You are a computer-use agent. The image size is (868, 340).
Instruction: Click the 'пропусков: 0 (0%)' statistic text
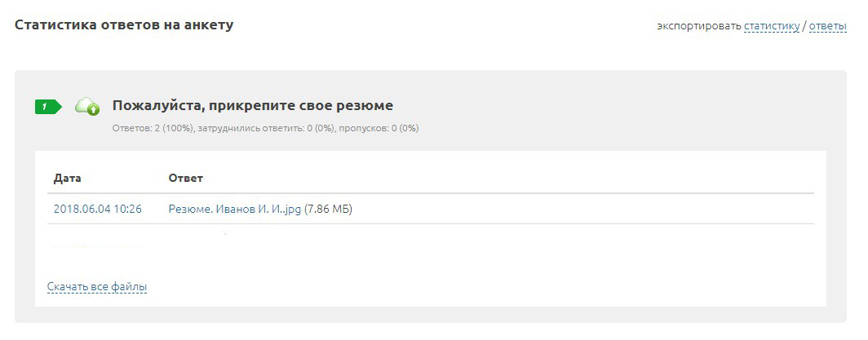pos(379,129)
